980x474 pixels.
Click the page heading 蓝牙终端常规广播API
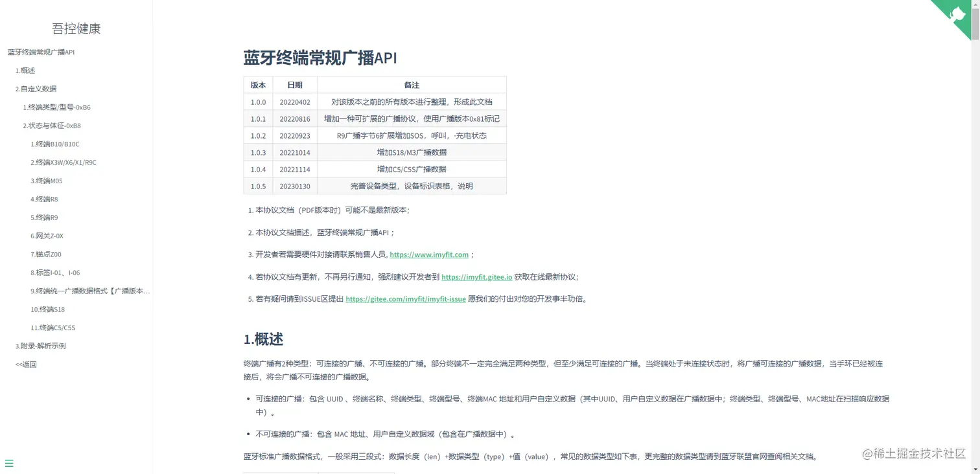click(x=320, y=58)
